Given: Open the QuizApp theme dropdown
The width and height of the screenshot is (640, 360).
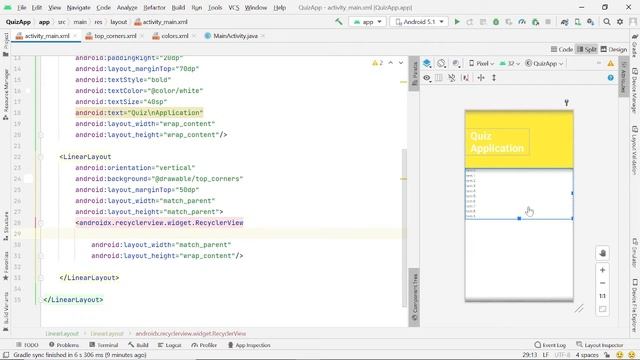Looking at the screenshot, I should tap(544, 63).
